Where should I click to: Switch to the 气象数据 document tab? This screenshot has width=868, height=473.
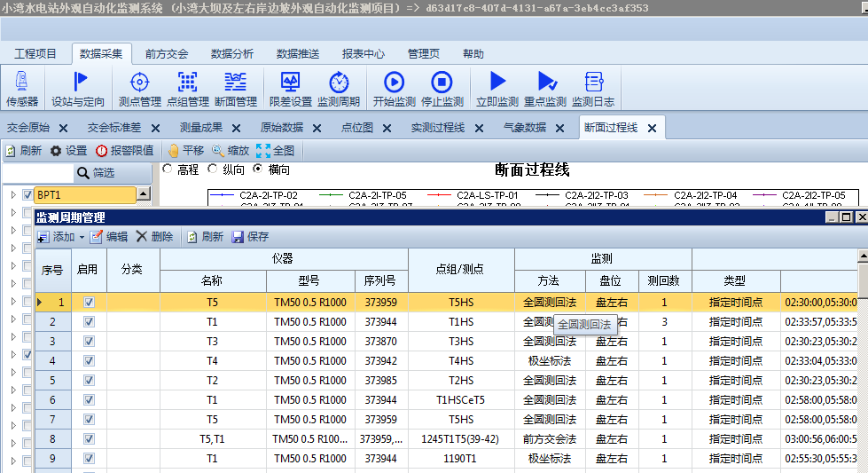(524, 128)
